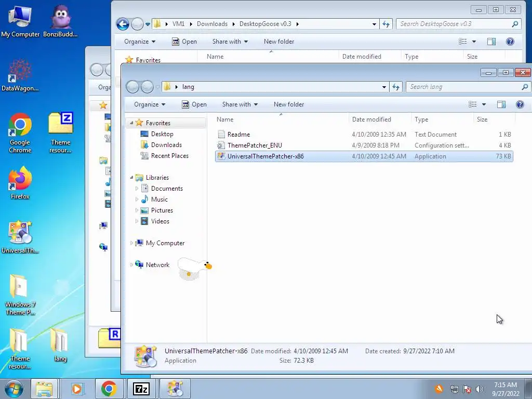Open help in the DesktopGoose window
The width and height of the screenshot is (532, 399).
[x=510, y=42]
